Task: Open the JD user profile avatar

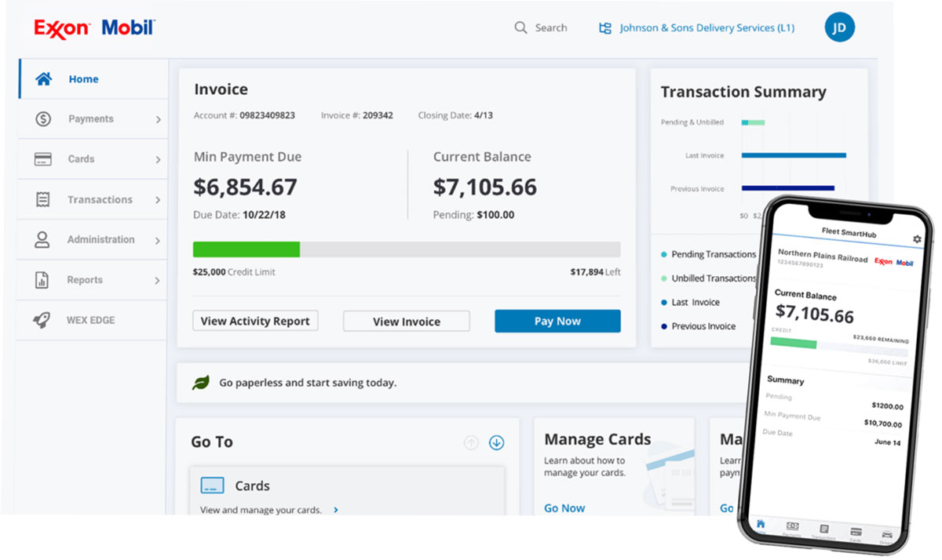Action: (x=839, y=27)
